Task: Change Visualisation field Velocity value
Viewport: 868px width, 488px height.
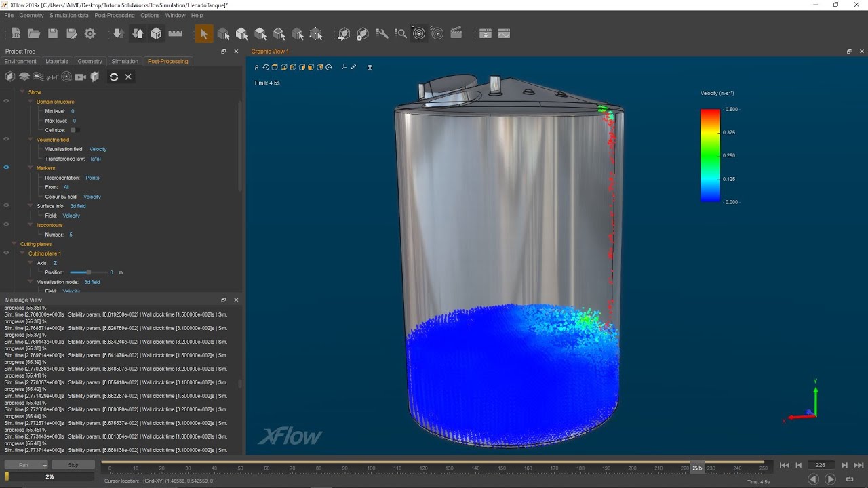Action: click(98, 149)
